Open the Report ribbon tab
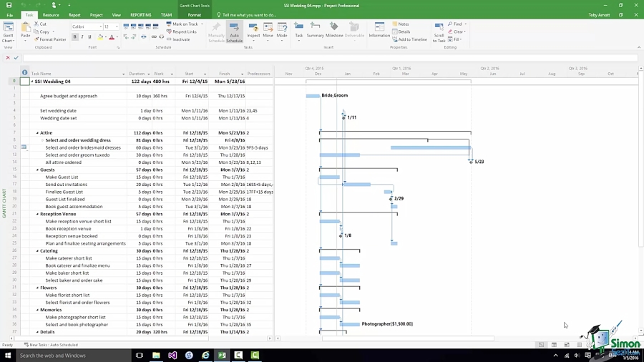The width and height of the screenshot is (644, 362). pyautogui.click(x=74, y=15)
